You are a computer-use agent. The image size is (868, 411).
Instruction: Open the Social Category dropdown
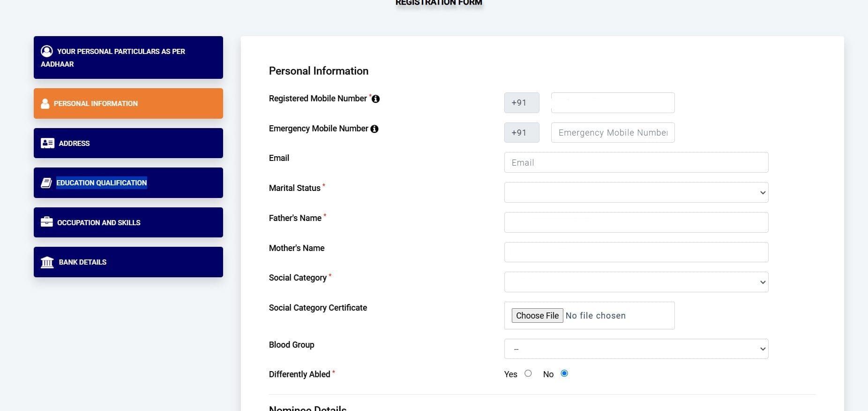636,282
